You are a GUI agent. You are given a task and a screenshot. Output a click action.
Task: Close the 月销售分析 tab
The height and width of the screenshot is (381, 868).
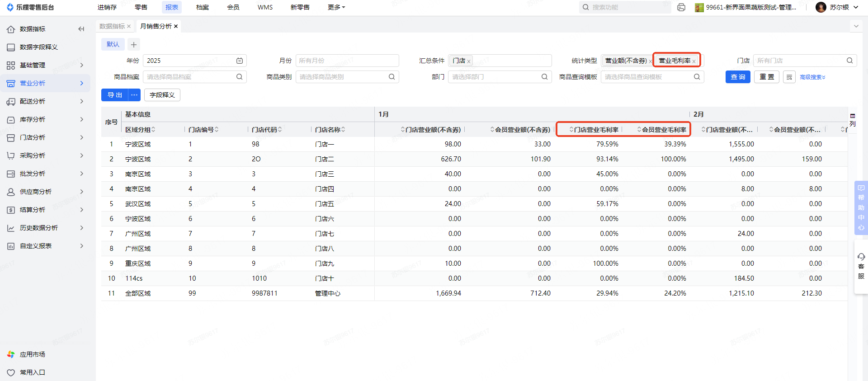click(176, 26)
